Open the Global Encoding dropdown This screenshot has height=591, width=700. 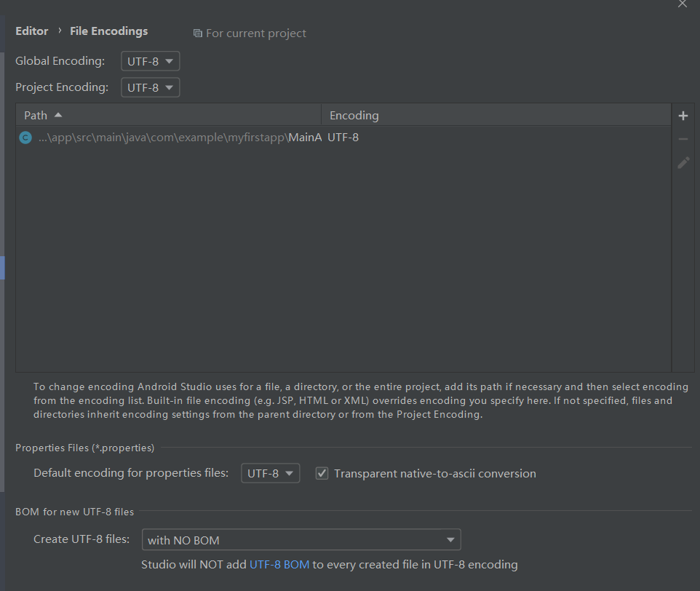150,61
